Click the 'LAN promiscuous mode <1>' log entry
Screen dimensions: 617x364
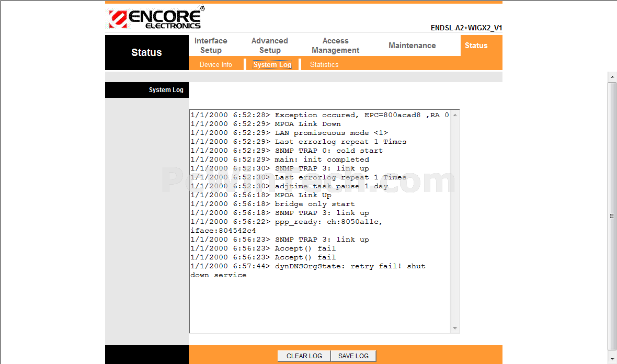pyautogui.click(x=289, y=133)
